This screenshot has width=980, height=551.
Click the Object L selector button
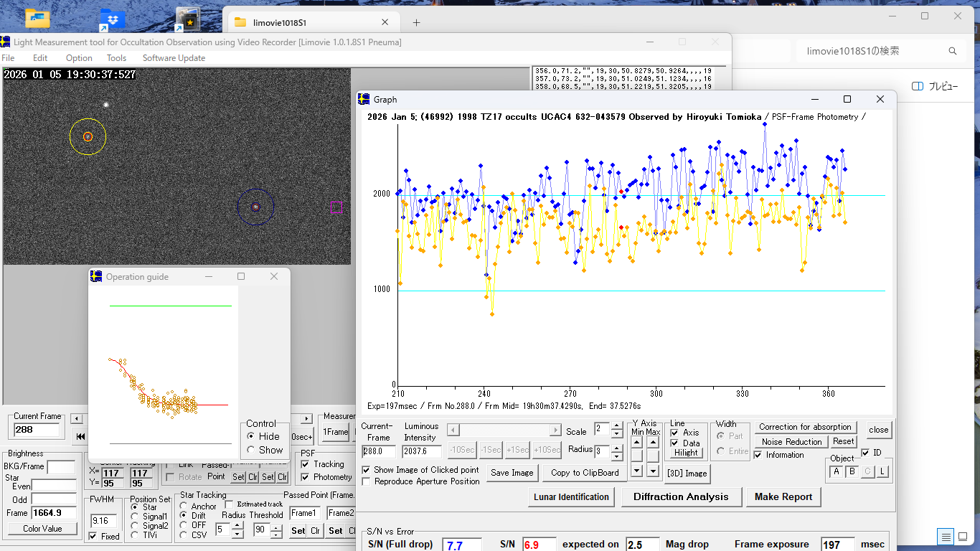(x=882, y=471)
